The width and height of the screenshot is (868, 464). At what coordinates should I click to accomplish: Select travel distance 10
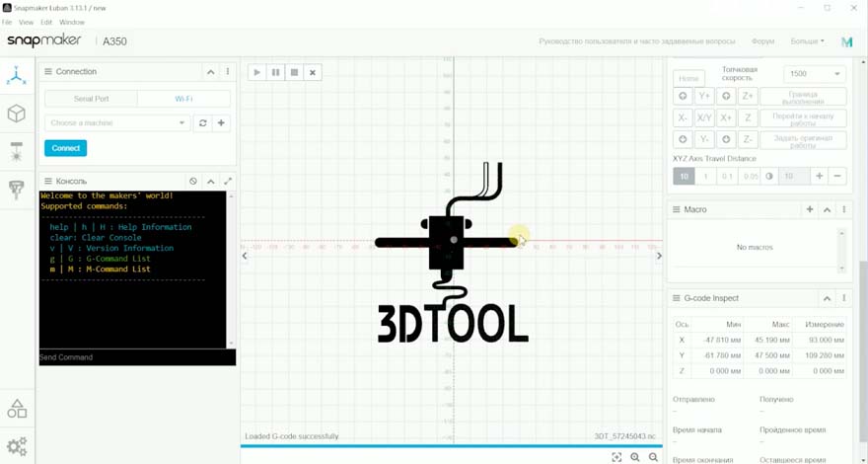coord(684,177)
